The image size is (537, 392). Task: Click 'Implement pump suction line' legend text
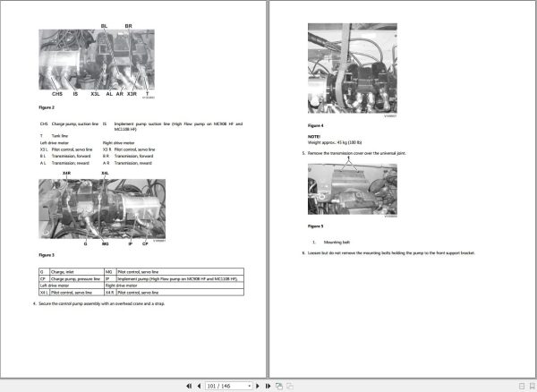coord(178,127)
